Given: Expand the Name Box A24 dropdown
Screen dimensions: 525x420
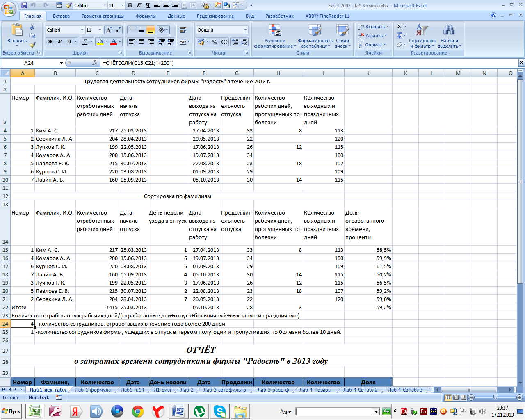Looking at the screenshot, I should tap(62, 63).
